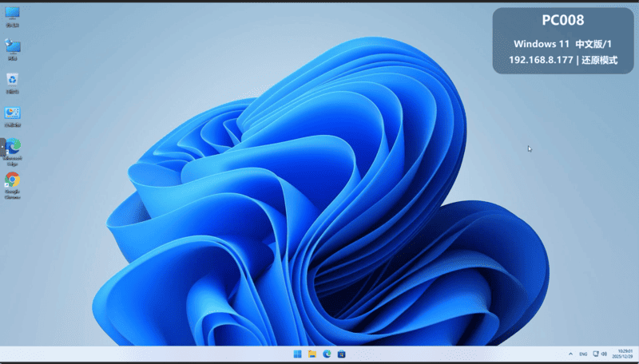The width and height of the screenshot is (639, 364).
Task: Click the small handle on left screen edge
Action: point(2,147)
